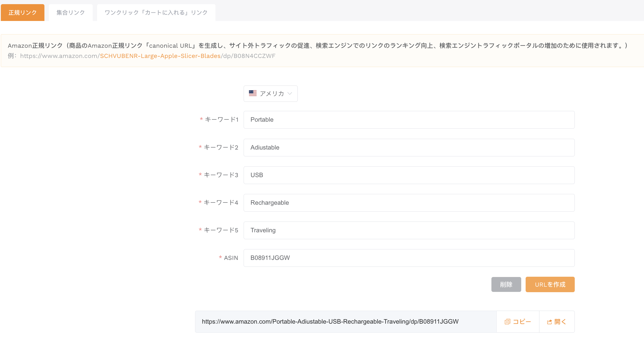Click the コピー button to copy URL

click(x=518, y=322)
